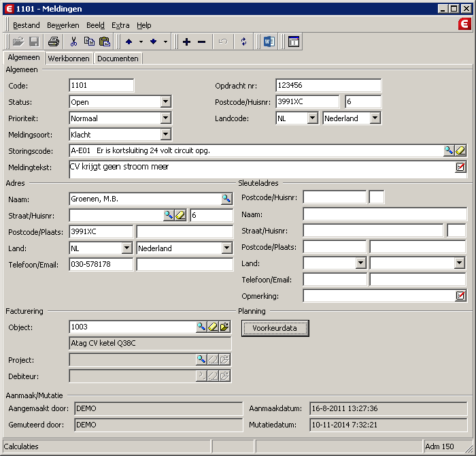Click red E logo in menu bar
Image resolution: width=476 pixels, height=456 pixels.
pyautogui.click(x=464, y=24)
